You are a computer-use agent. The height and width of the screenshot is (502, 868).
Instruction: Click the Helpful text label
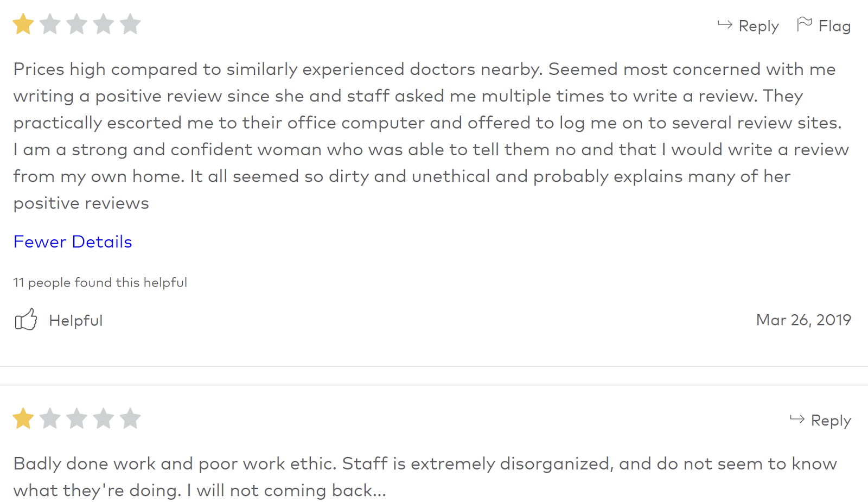(76, 320)
